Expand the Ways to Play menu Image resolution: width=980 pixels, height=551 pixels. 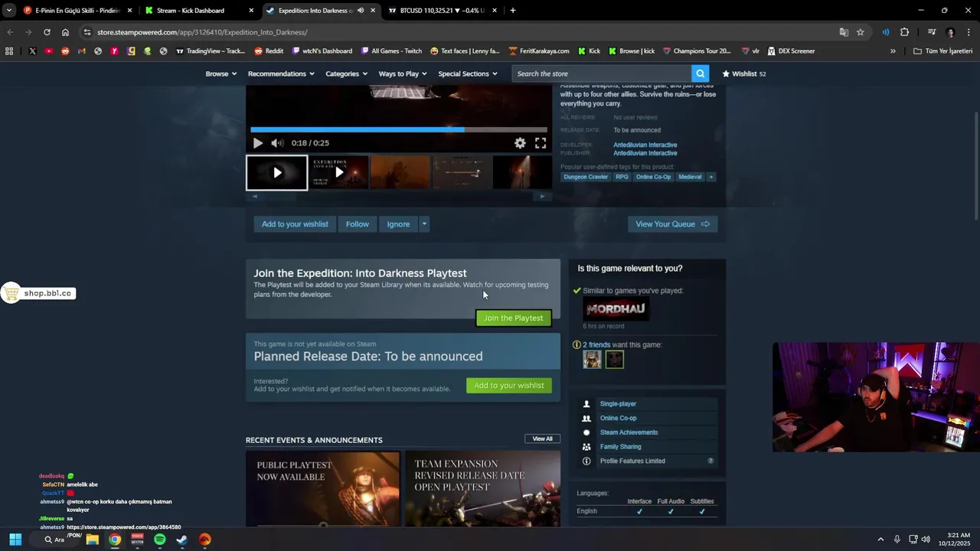tap(403, 73)
